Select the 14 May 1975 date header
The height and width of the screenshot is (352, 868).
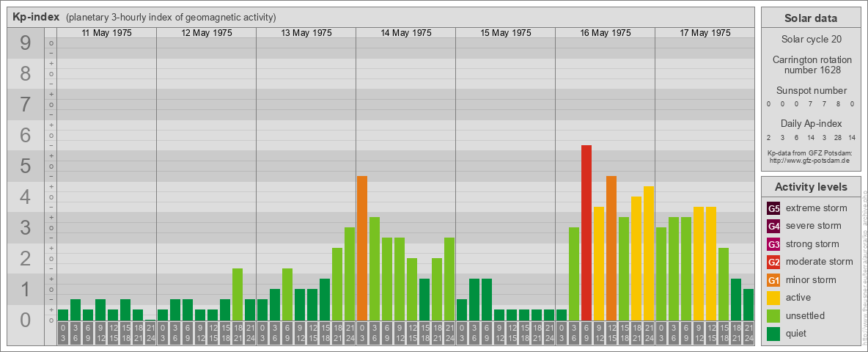pos(405,33)
